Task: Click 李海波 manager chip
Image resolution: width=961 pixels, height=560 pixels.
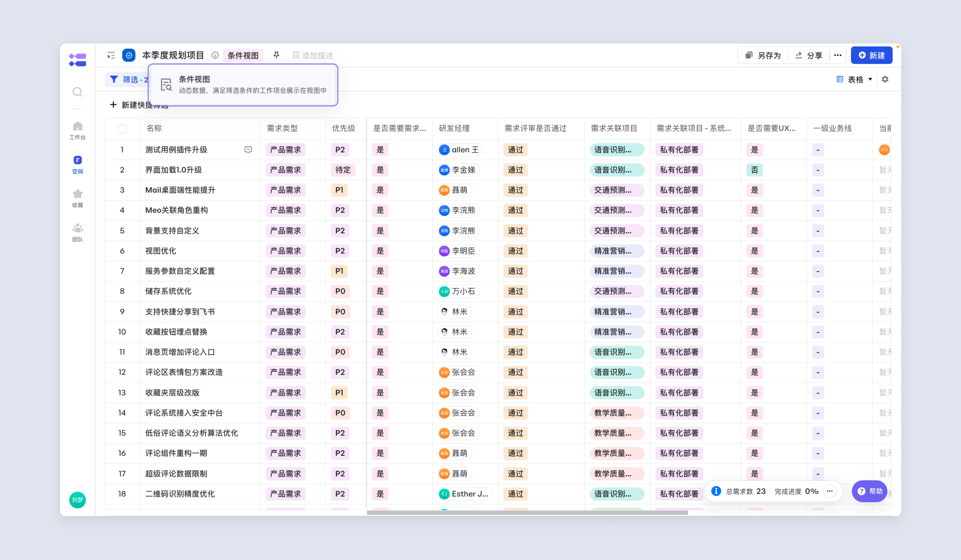Action: pos(458,271)
